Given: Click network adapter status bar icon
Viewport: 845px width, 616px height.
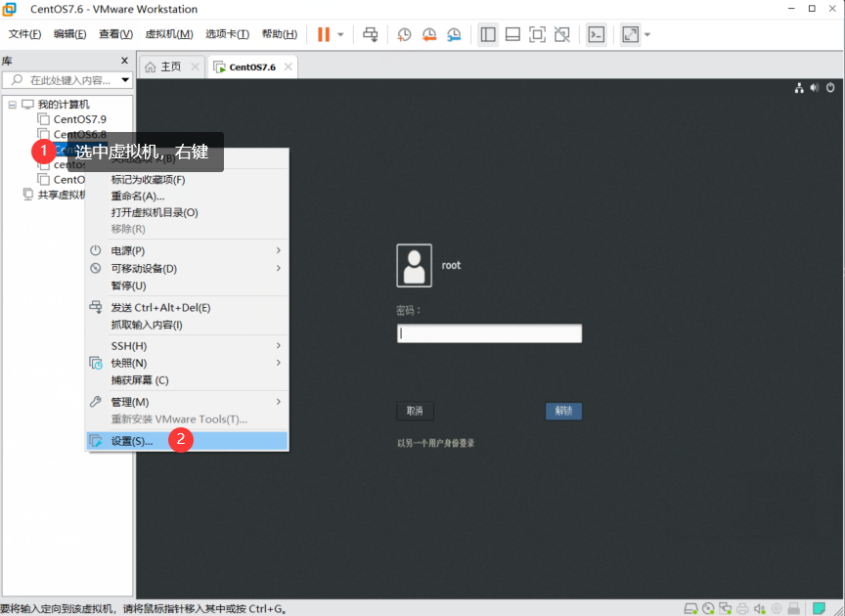Looking at the screenshot, I should [726, 608].
